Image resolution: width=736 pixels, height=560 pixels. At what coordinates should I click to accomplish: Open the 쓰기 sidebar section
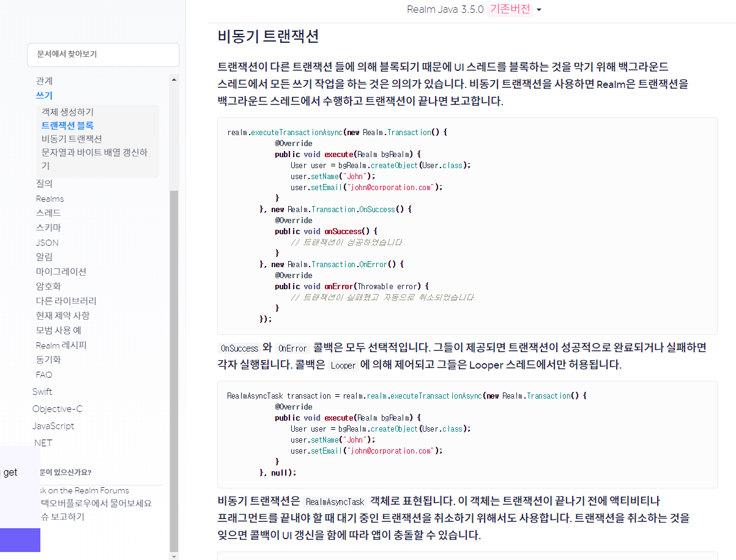point(45,95)
